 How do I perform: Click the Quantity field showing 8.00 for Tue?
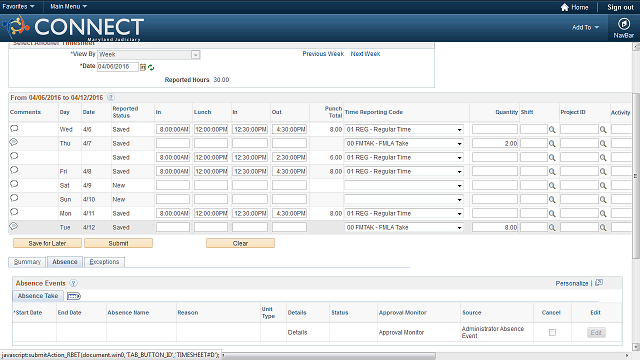[x=495, y=227]
